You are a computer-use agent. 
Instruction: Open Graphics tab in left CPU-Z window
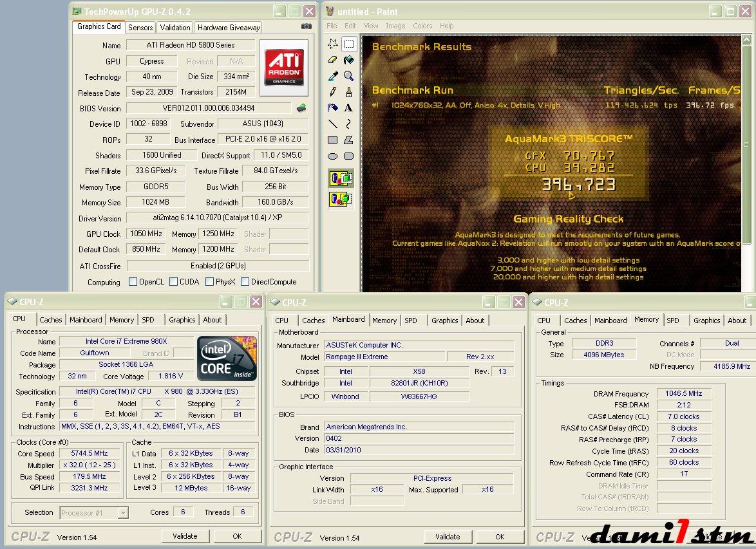182,320
